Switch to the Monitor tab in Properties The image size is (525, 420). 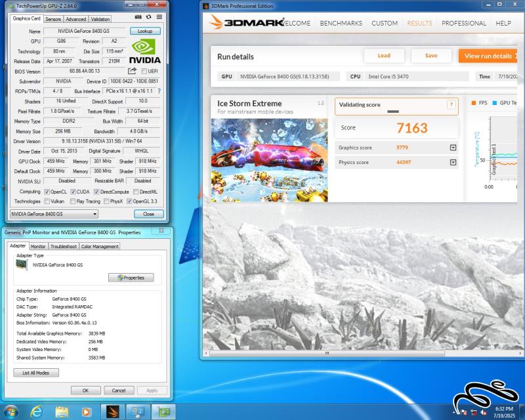[38, 246]
